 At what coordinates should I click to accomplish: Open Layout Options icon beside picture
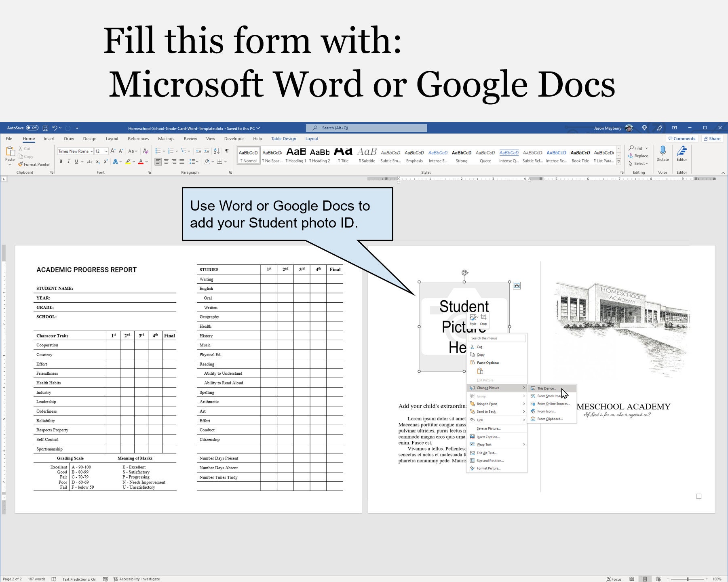tap(517, 286)
